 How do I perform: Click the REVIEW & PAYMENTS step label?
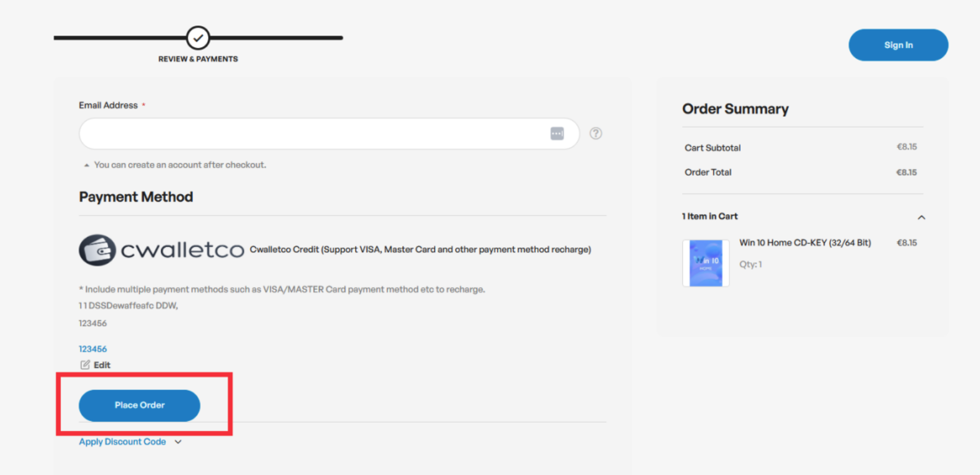(198, 59)
